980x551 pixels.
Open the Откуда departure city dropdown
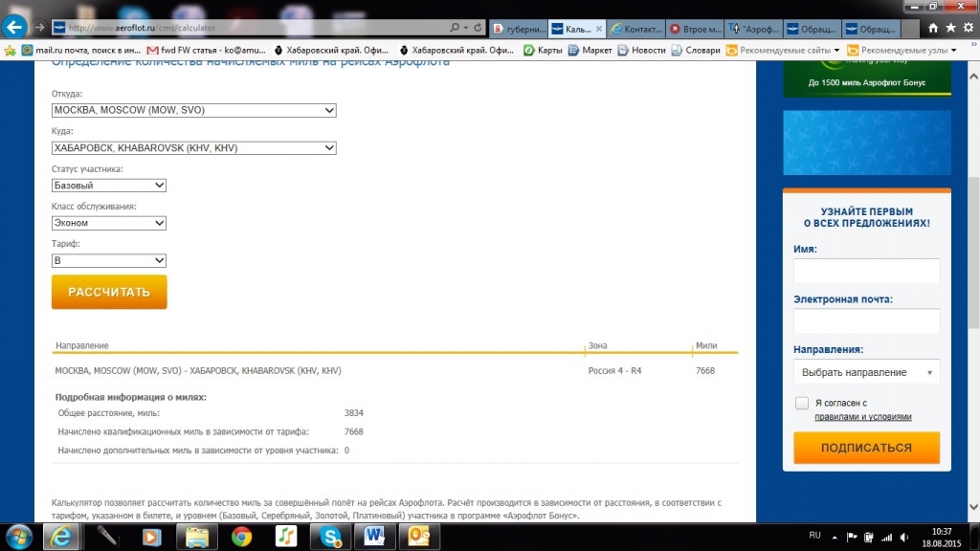pyautogui.click(x=193, y=110)
